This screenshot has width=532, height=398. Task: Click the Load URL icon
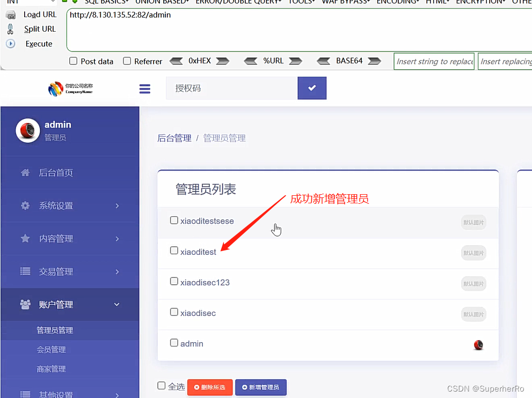tap(11, 14)
